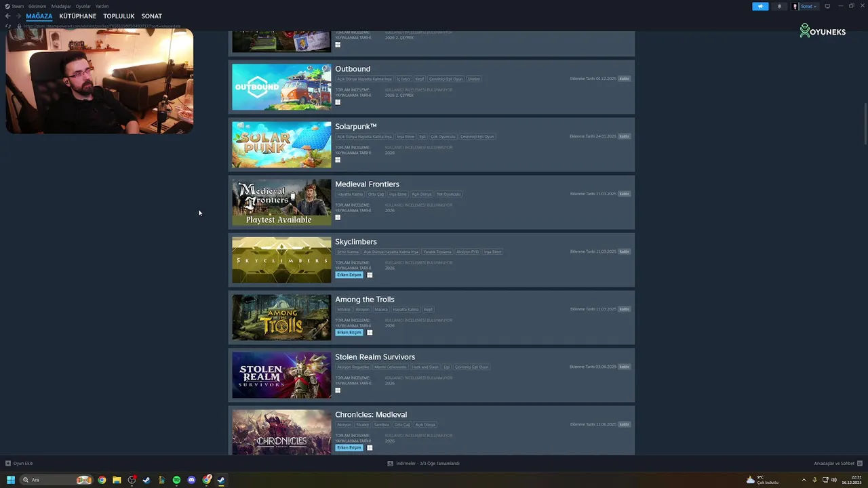This screenshot has height=488, width=868.
Task: Click the page vertical scrollbar thumb
Action: tap(865, 123)
